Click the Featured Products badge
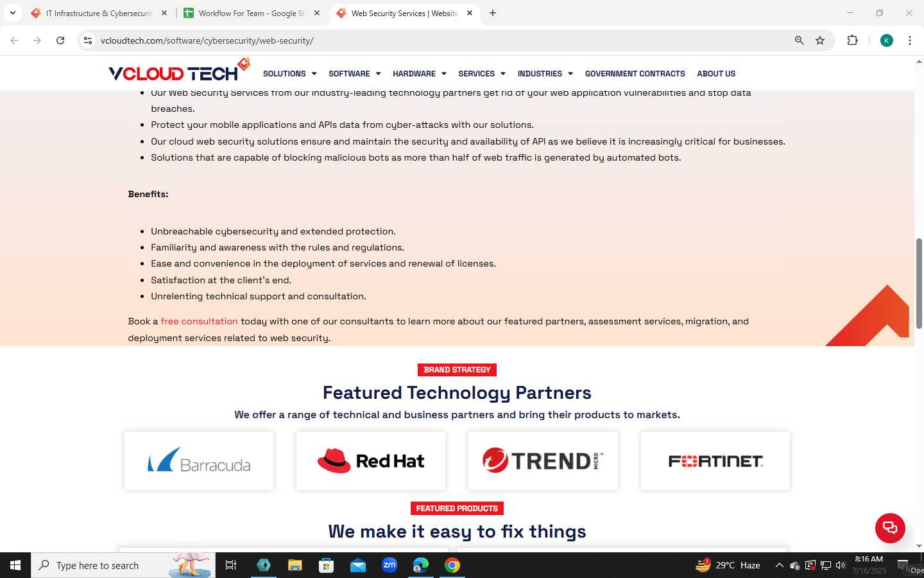924x578 pixels. pyautogui.click(x=457, y=509)
